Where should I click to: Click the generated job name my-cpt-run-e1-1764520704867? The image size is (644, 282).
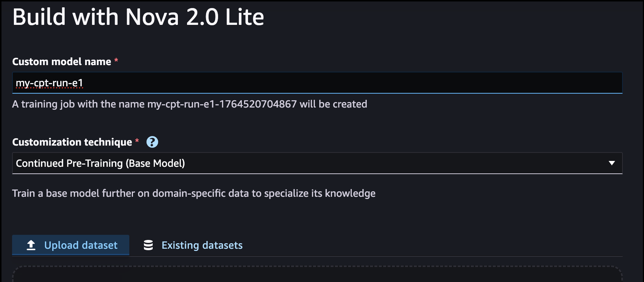[222, 104]
